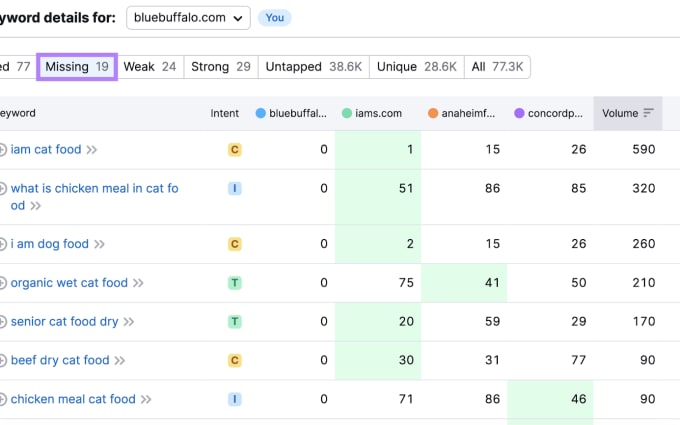680x425 pixels.
Task: Open 'what is chicken meal in cat food' link
Action: (x=95, y=196)
